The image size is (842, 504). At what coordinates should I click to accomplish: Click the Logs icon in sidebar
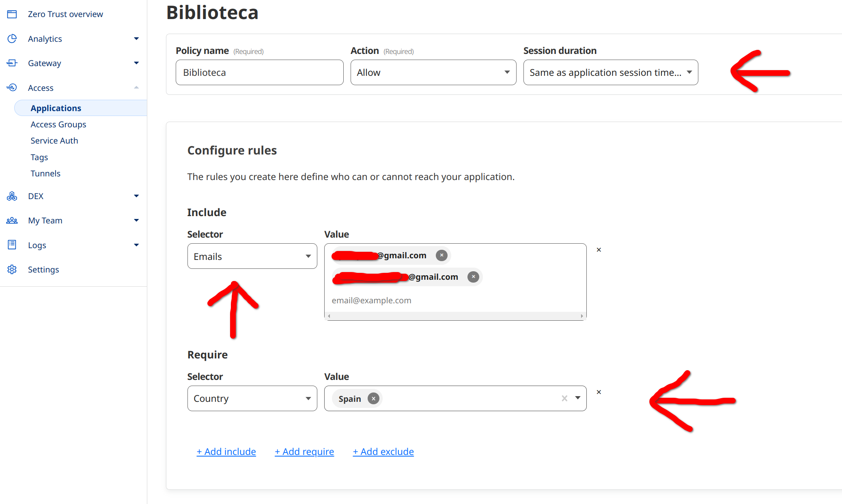tap(12, 245)
